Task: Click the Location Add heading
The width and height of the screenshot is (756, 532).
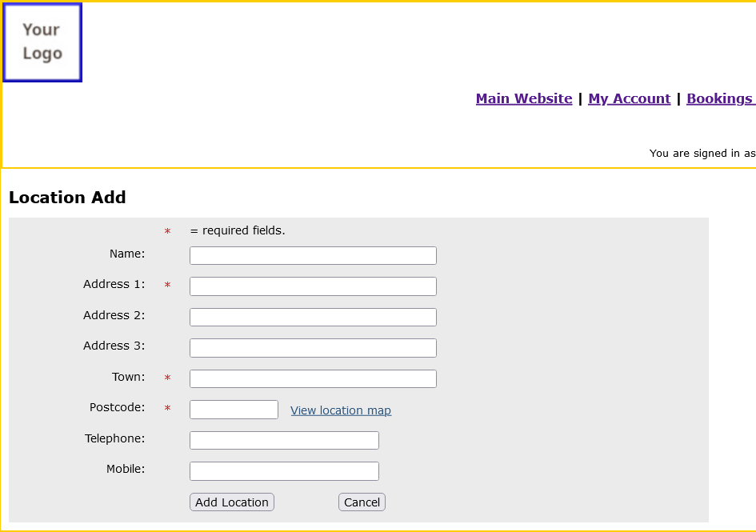Action: [67, 198]
